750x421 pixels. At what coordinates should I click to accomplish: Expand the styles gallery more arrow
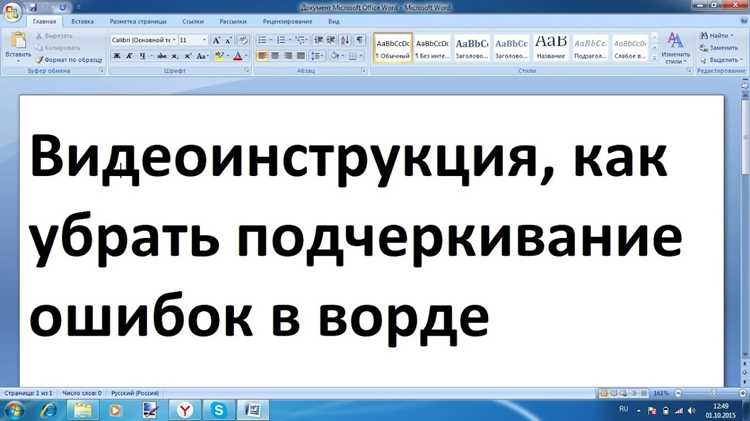655,58
